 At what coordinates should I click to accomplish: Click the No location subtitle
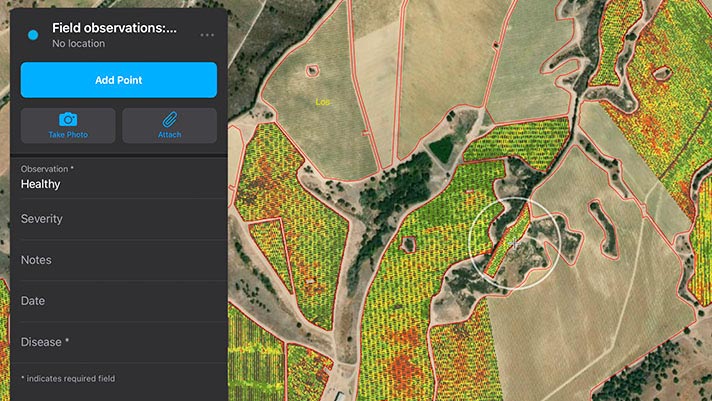79,44
